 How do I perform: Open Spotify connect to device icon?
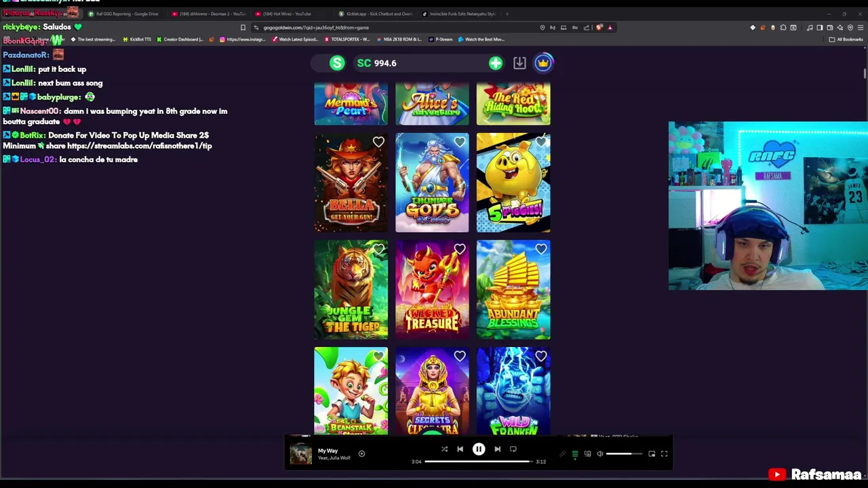click(x=588, y=454)
